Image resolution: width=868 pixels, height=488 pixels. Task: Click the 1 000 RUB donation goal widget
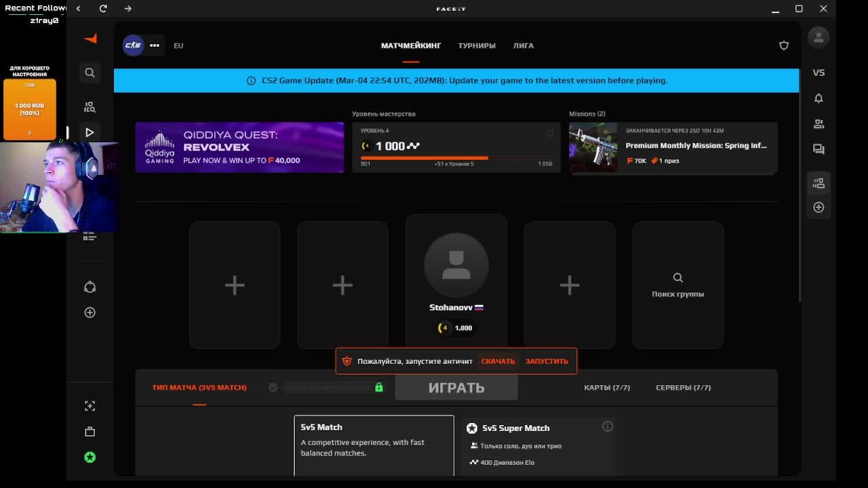coord(30,109)
